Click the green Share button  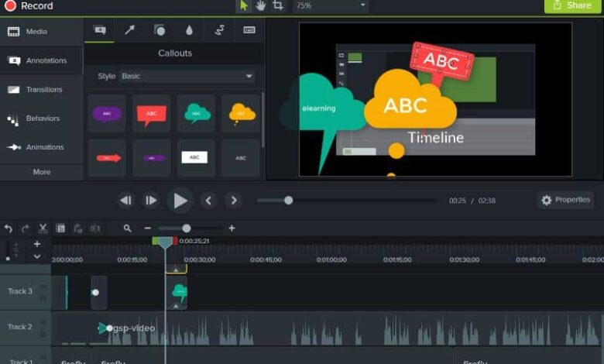(572, 5)
